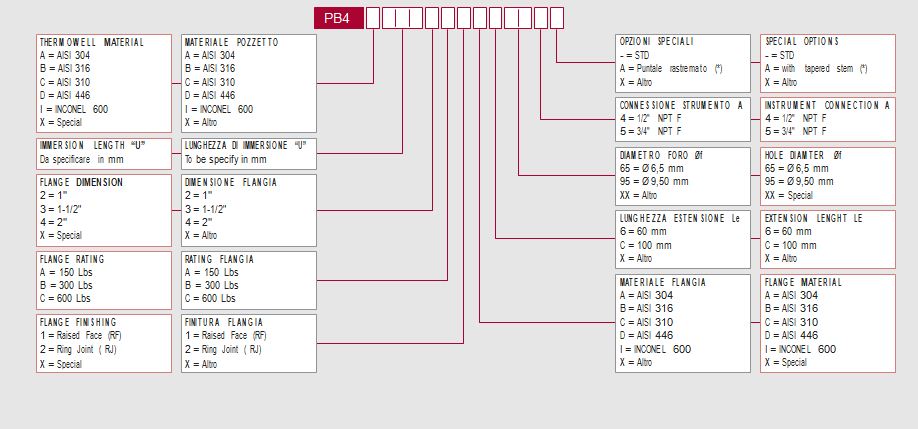Click the Italian Rating Flangia box
This screenshot has height=429, width=918.
[248, 278]
